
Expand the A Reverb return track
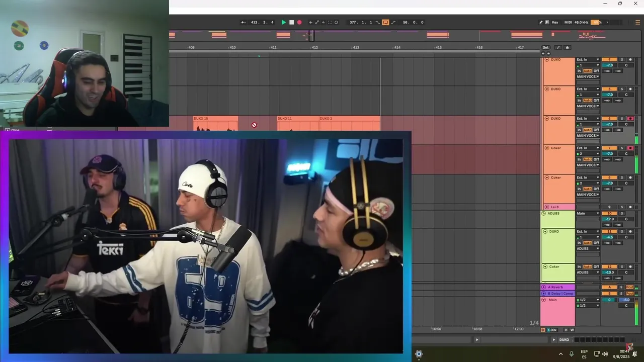coord(543,287)
